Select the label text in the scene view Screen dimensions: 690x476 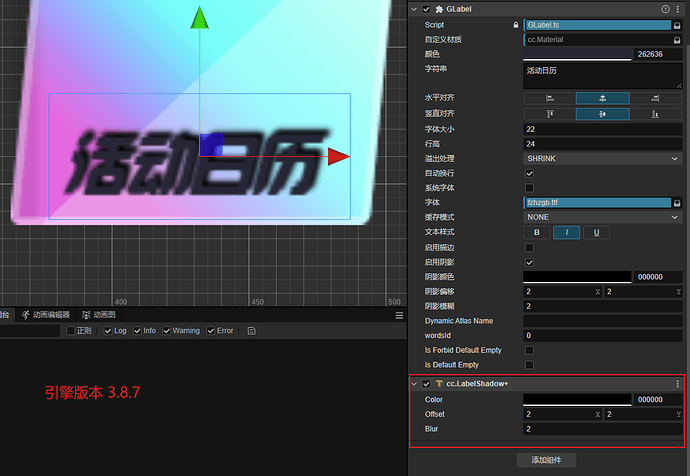(x=198, y=163)
